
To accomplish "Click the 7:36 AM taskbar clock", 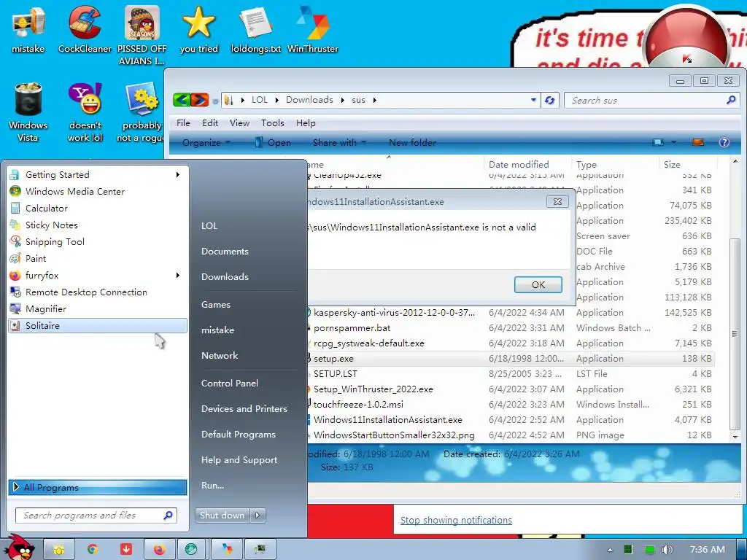I will 708,550.
